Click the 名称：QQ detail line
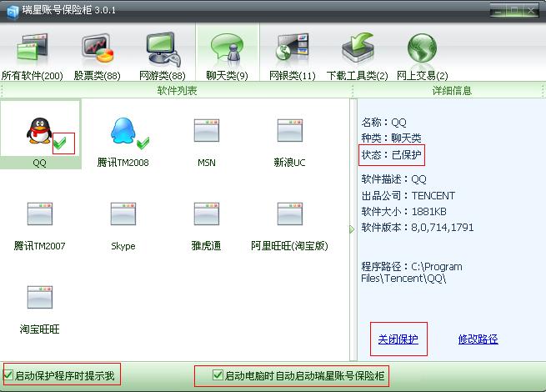The height and width of the screenshot is (392, 546). click(x=383, y=123)
